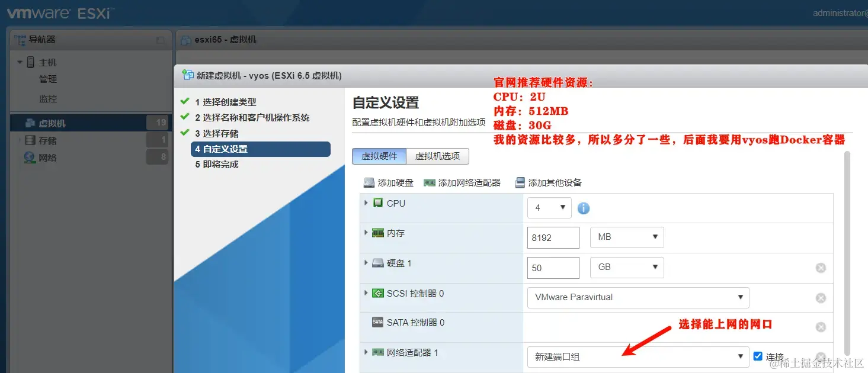Click the virtual machines count badge 19
The width and height of the screenshot is (868, 373).
(159, 123)
